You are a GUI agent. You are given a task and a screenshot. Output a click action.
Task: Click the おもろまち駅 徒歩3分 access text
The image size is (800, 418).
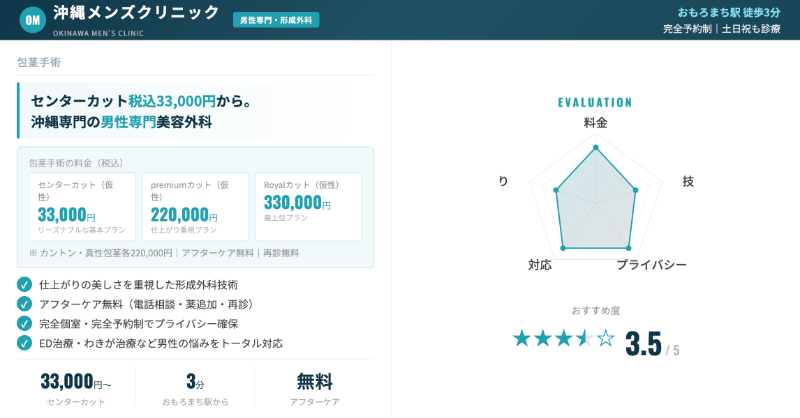728,12
